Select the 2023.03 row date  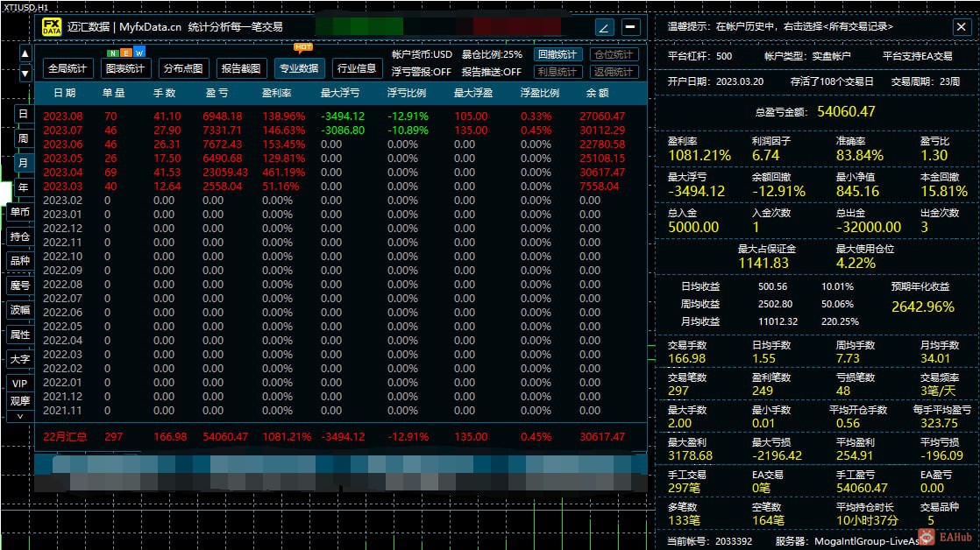62,187
